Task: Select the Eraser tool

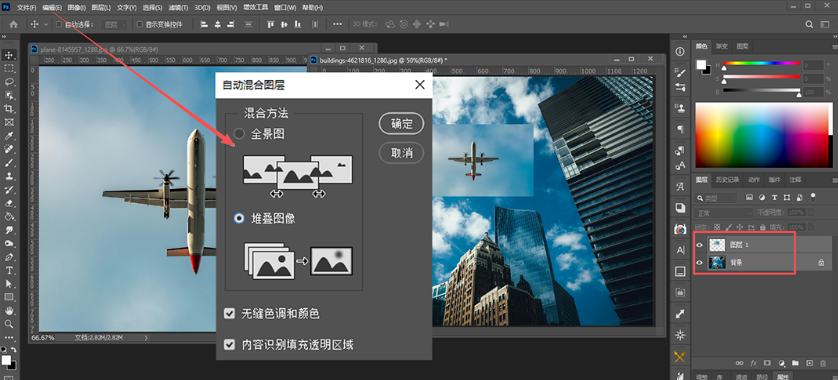Action: pyautogui.click(x=9, y=203)
